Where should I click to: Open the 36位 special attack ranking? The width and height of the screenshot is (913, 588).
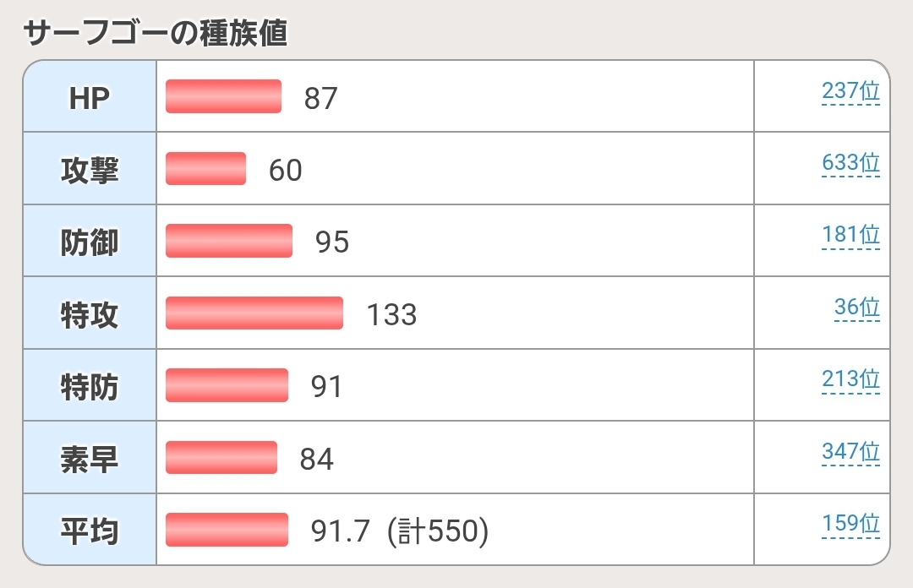[856, 308]
